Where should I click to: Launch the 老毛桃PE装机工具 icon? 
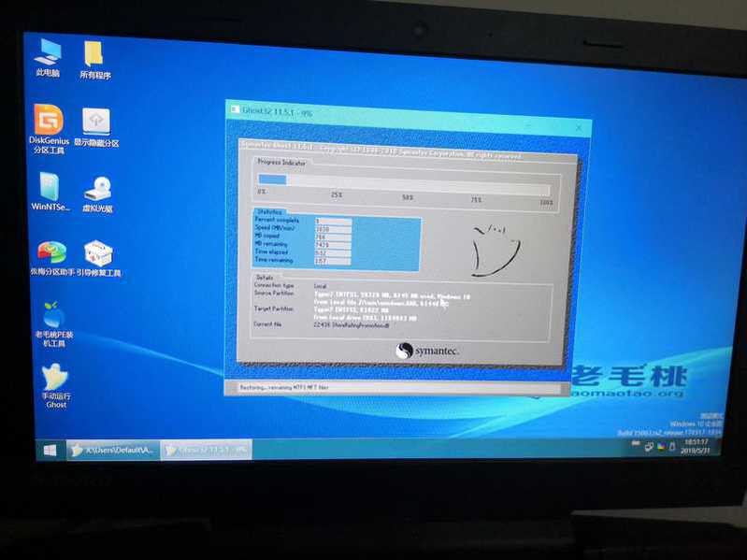(x=54, y=323)
